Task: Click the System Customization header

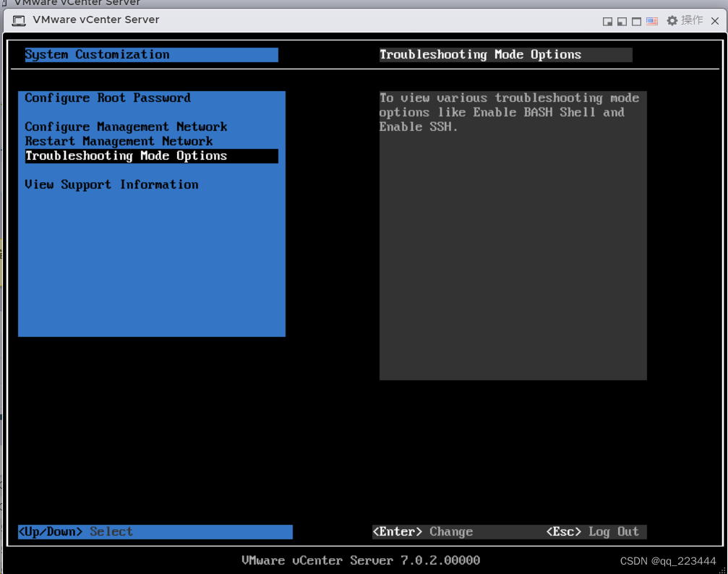Action: point(96,54)
